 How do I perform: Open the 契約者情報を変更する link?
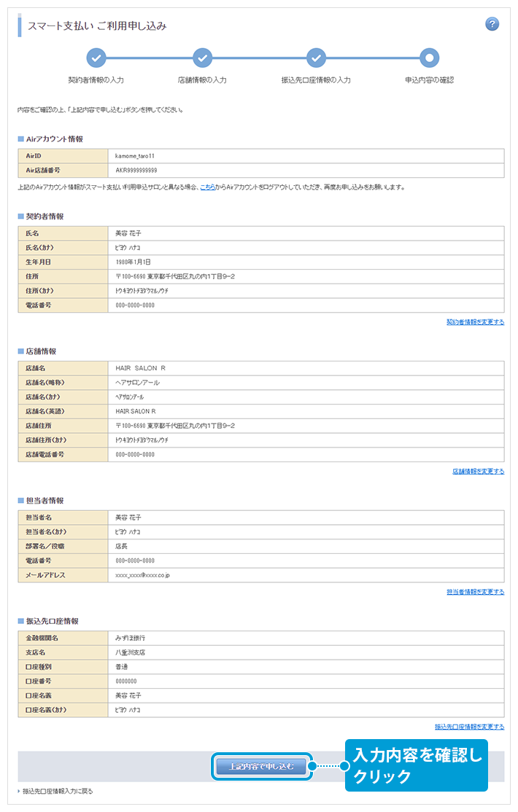[475, 322]
